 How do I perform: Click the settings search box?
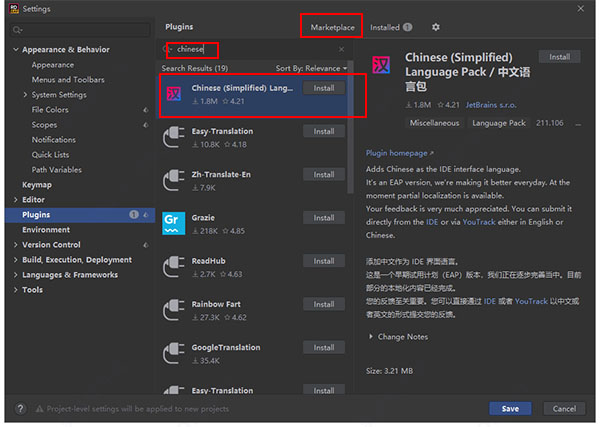(80, 30)
